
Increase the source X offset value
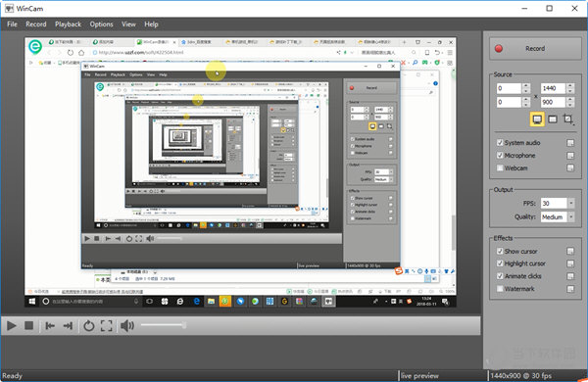tap(526, 86)
